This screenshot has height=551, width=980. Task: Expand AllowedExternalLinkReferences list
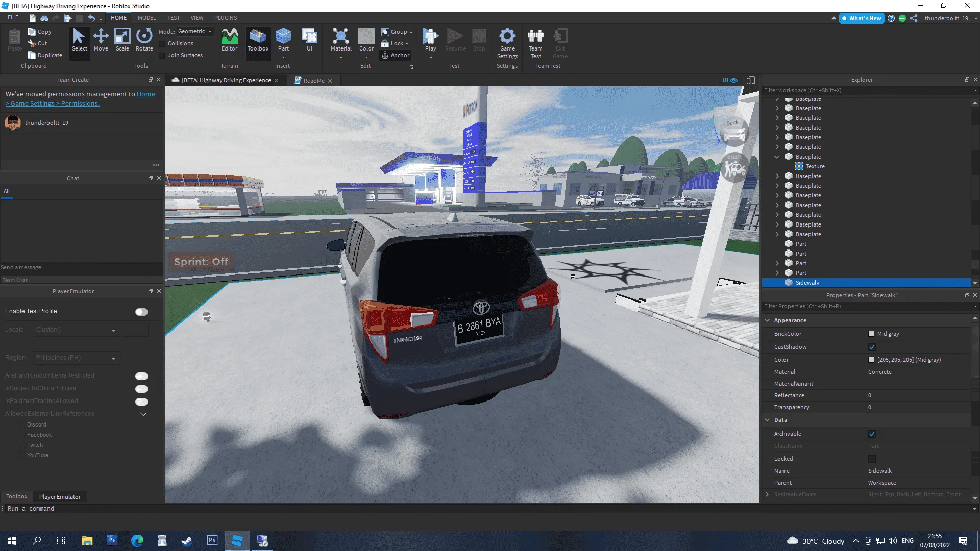click(x=143, y=414)
